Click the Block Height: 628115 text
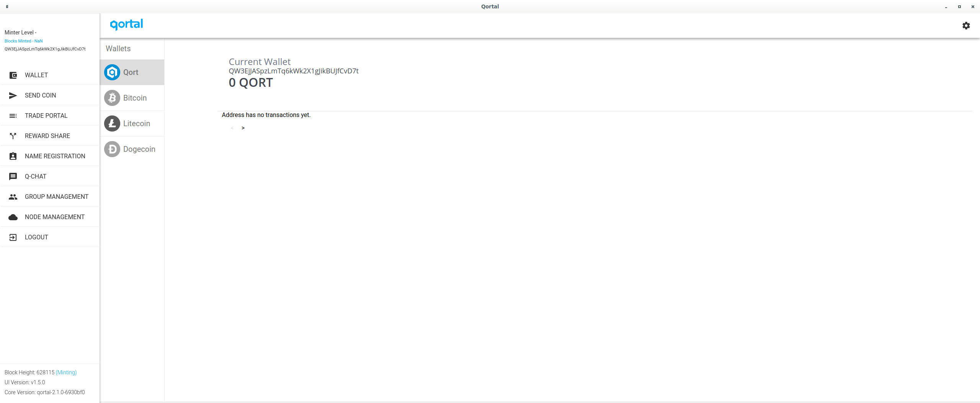Screen dimensions: 980x403 pos(29,372)
